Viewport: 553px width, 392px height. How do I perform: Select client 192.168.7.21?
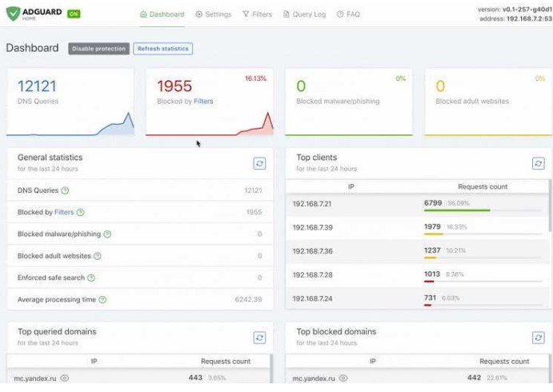(312, 204)
